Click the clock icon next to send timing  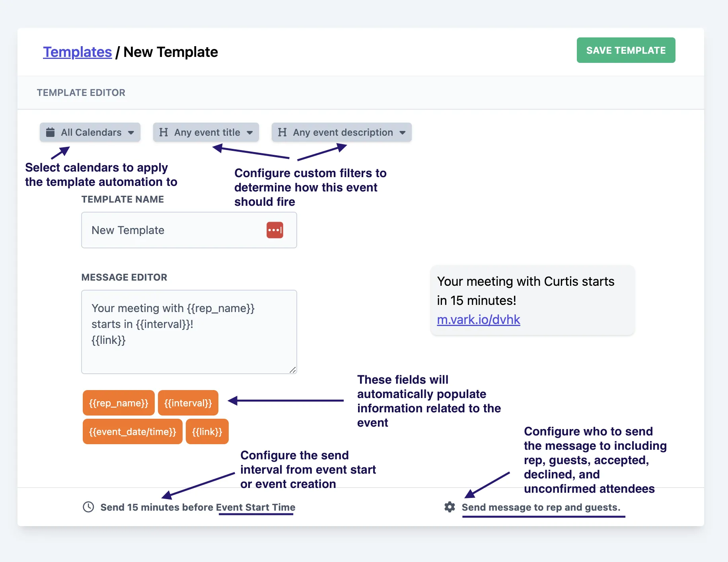tap(88, 507)
